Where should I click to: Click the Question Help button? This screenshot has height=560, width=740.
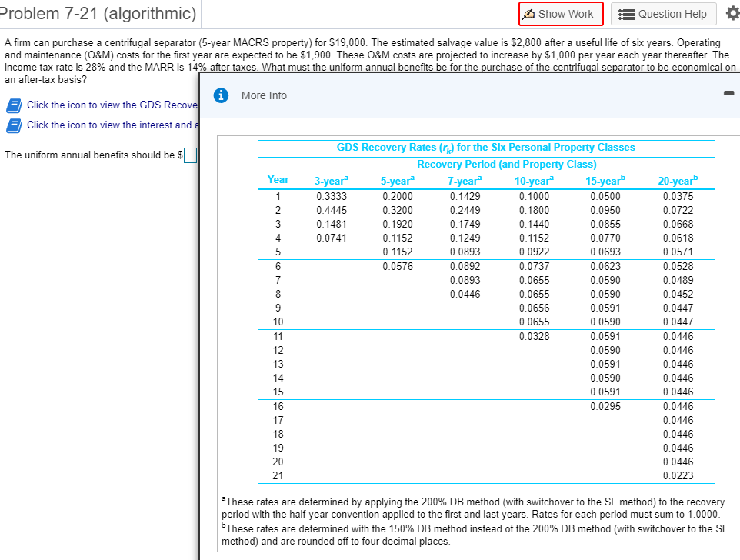[x=663, y=14]
